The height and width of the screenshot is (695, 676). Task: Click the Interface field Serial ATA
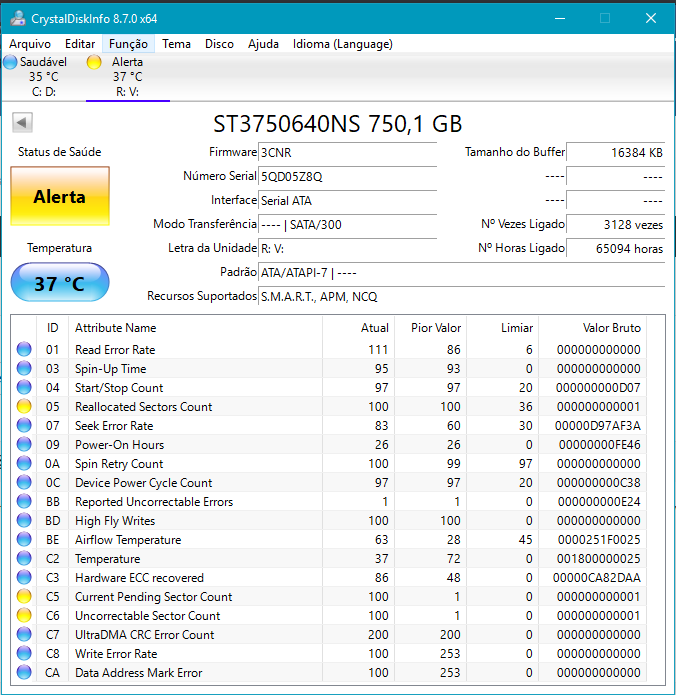[x=347, y=200]
